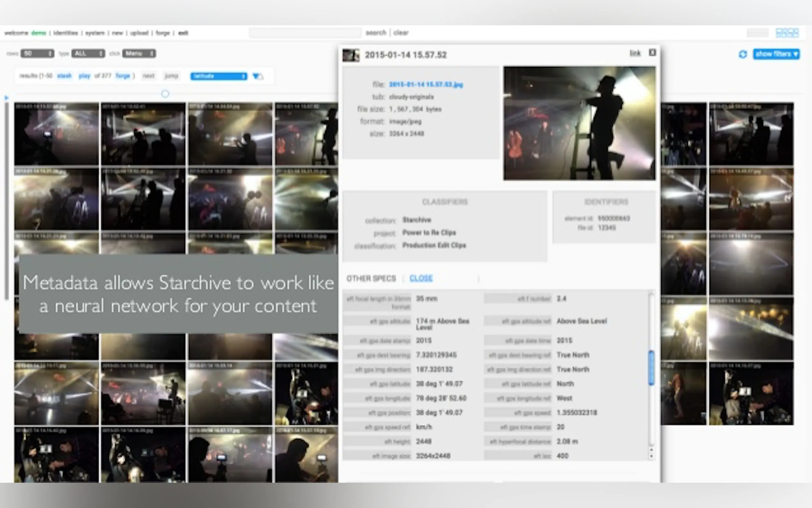The width and height of the screenshot is (812, 508).
Task: Click the blue scrollbar in Other Specs list
Action: [x=651, y=368]
